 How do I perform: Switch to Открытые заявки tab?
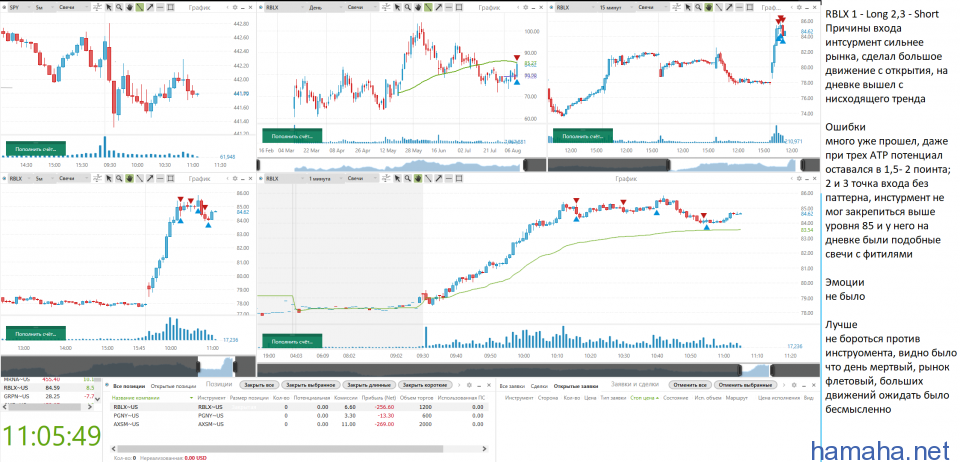click(576, 386)
